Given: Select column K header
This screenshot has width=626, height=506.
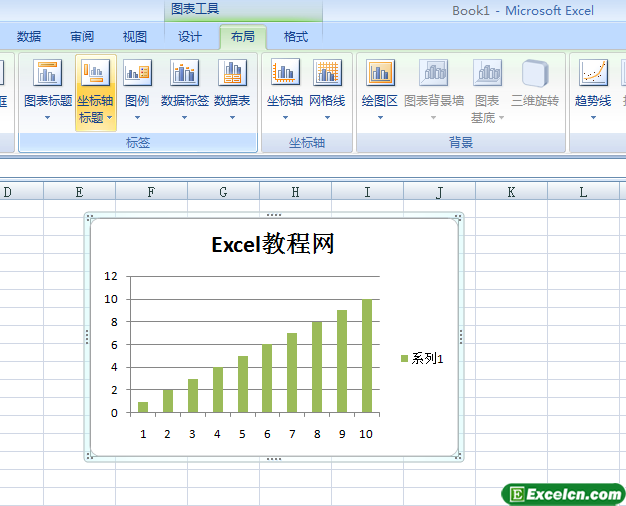Looking at the screenshot, I should [511, 192].
